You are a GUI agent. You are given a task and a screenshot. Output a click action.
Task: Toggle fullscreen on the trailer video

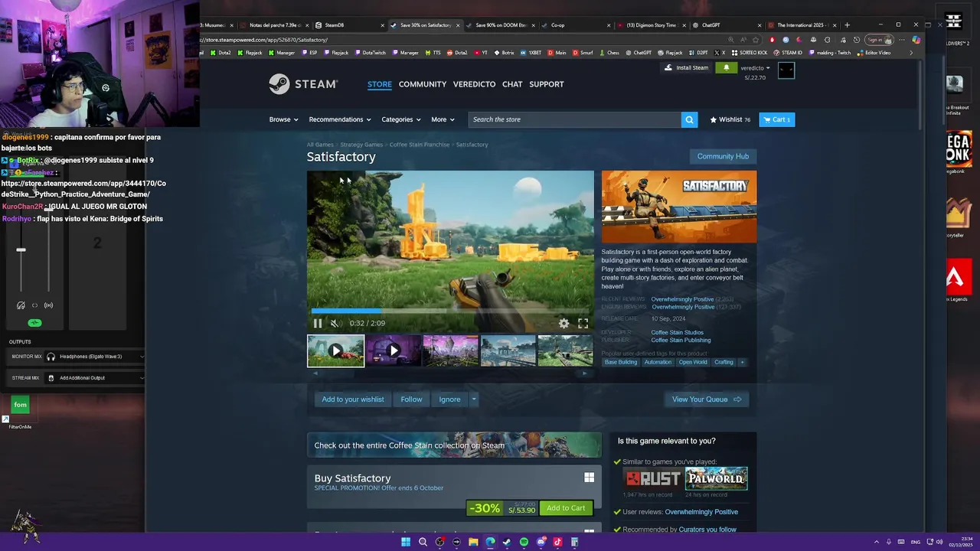583,323
